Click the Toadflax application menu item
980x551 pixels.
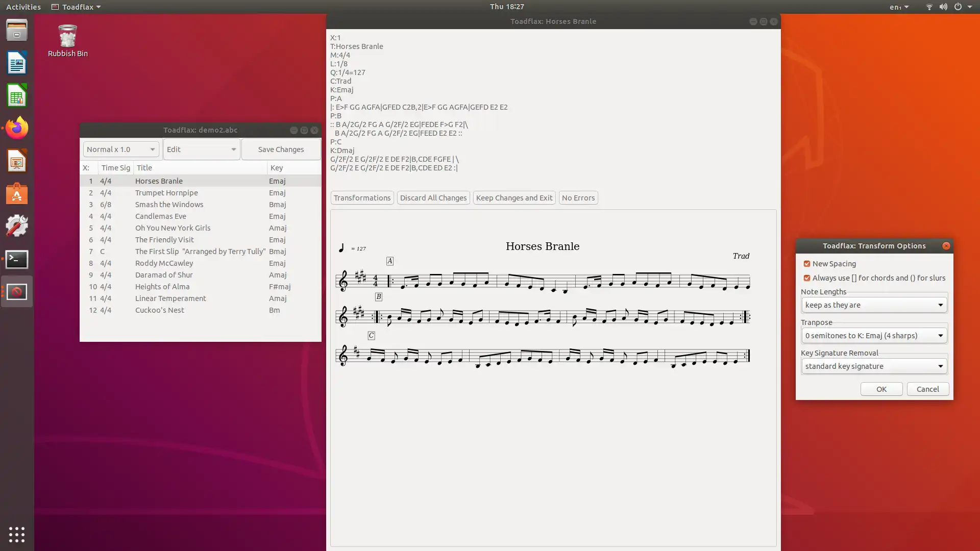point(76,7)
